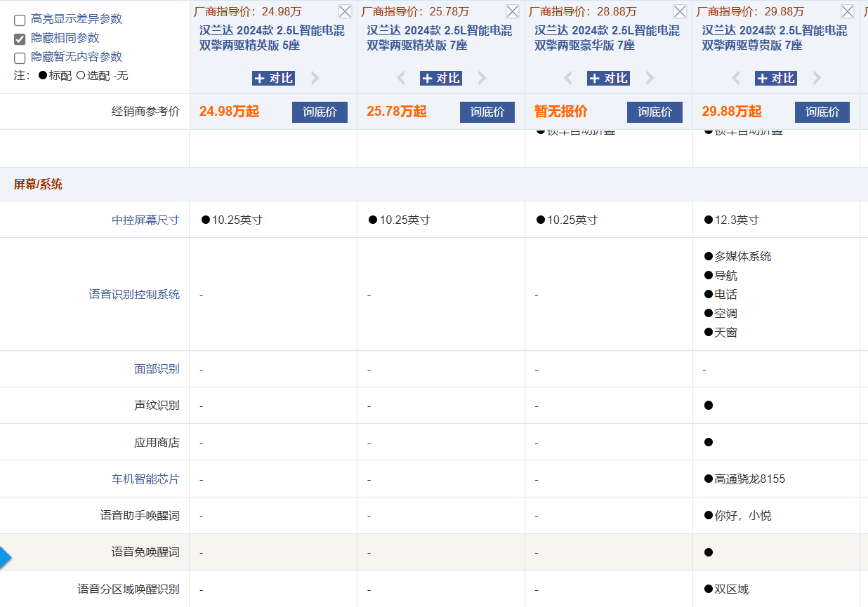Viewport: 868px width, 607px height.
Task: Click 询底价 for the 暂无报价 model
Action: [655, 112]
